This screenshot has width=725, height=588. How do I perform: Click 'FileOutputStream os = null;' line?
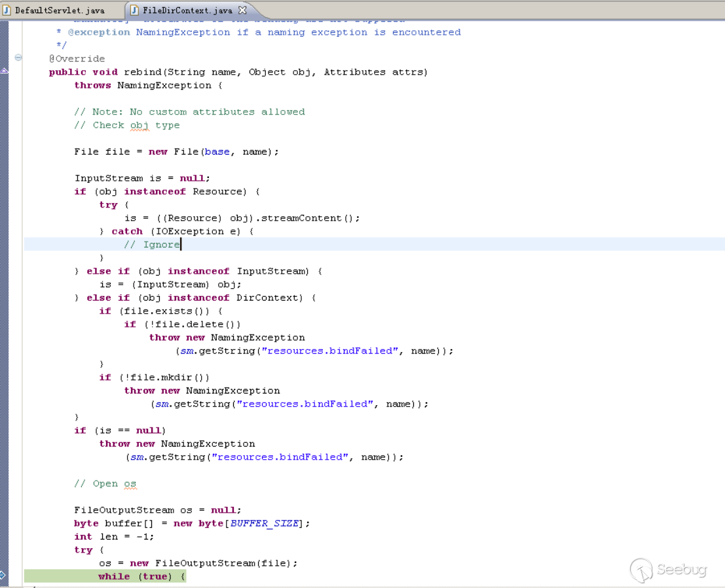(x=157, y=510)
